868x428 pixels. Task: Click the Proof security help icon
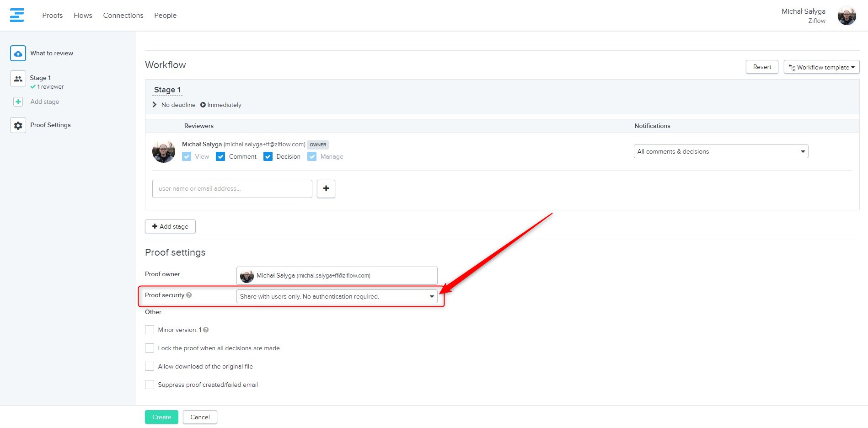(189, 295)
